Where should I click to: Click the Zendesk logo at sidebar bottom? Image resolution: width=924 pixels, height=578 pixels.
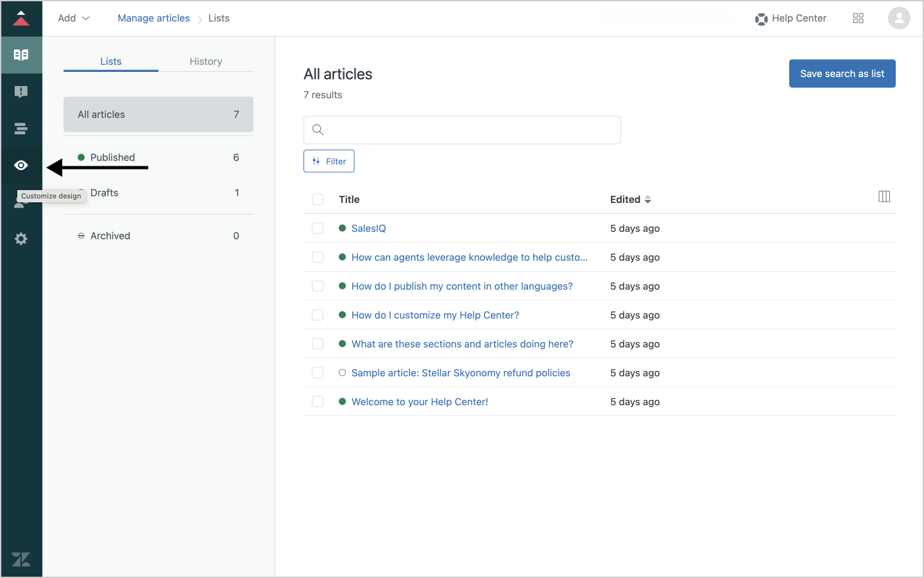(x=21, y=559)
